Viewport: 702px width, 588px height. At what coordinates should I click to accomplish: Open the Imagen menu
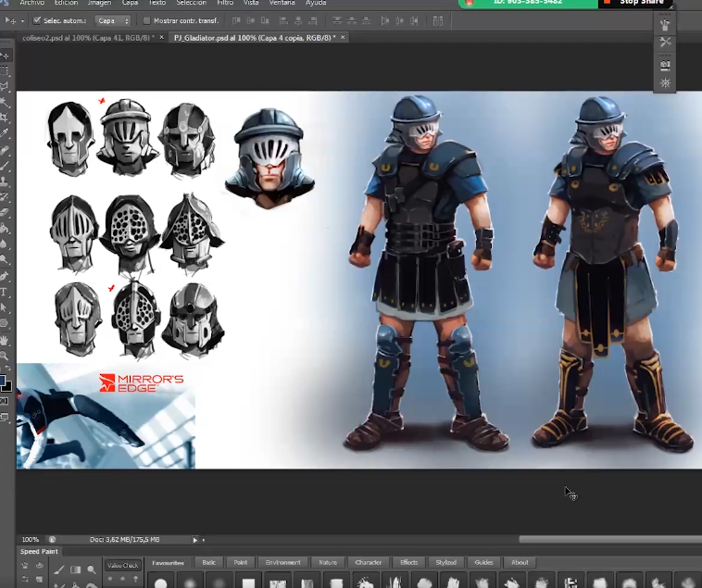(99, 3)
